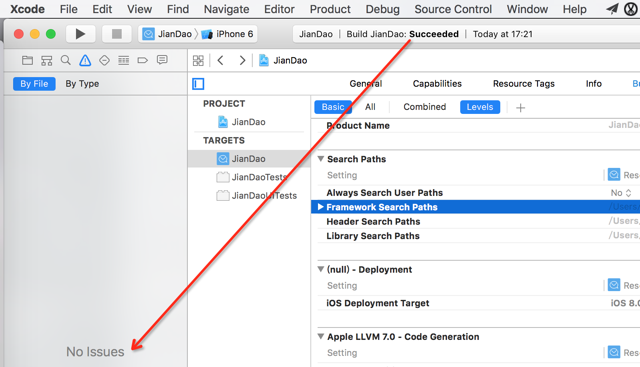Click the Run build play button

[80, 34]
